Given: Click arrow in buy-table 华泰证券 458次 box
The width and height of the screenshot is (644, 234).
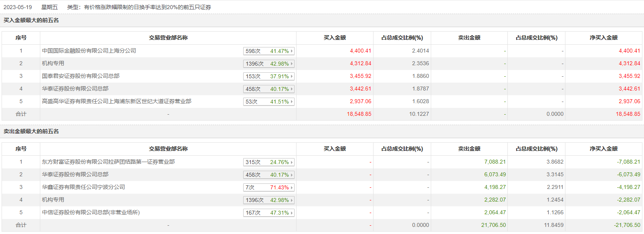Looking at the screenshot, I should 292,89.
